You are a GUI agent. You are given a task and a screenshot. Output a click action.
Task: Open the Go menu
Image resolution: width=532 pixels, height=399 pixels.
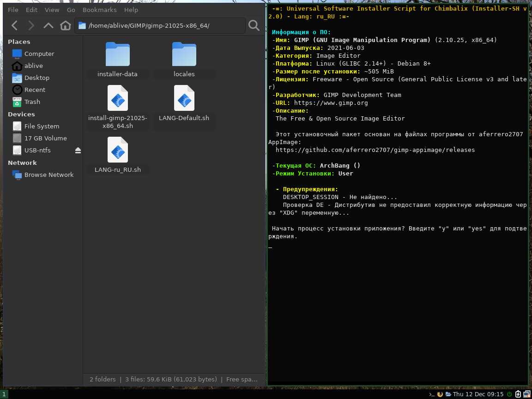click(71, 10)
